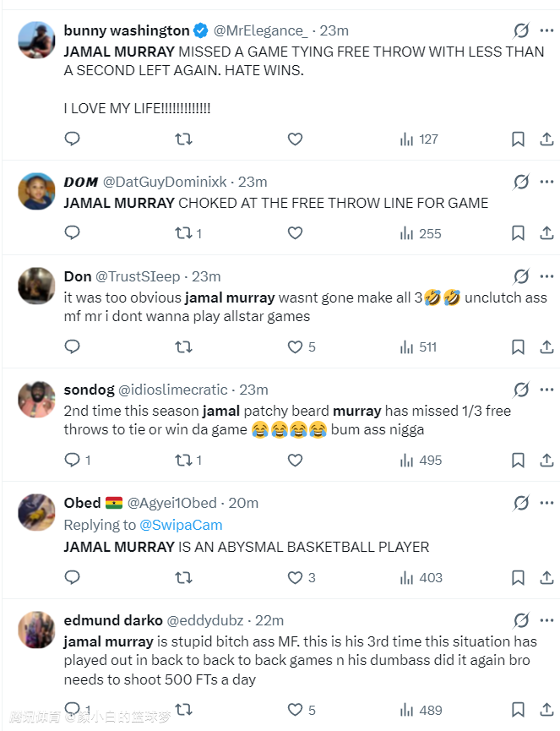Viewport: 560px width, 731px height.
Task: Share Don's tweet
Action: 546,346
